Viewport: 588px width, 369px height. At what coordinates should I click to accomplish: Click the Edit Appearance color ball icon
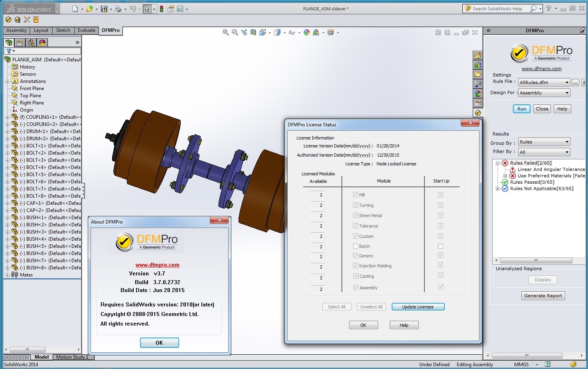[x=307, y=33]
